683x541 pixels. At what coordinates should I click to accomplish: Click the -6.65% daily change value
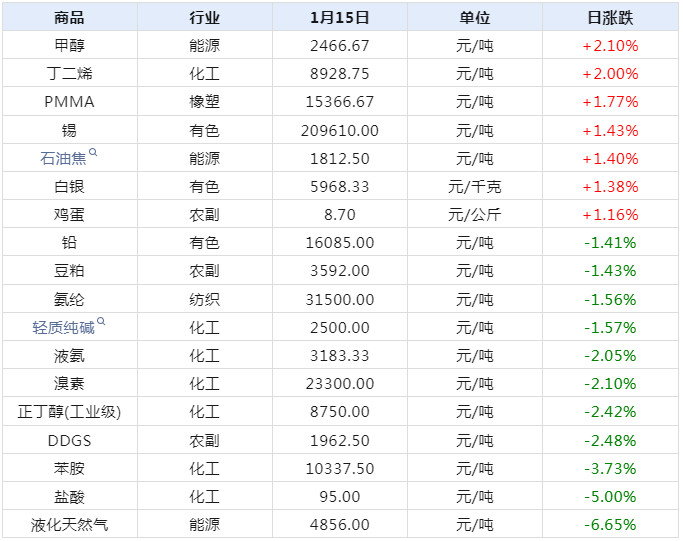click(609, 525)
